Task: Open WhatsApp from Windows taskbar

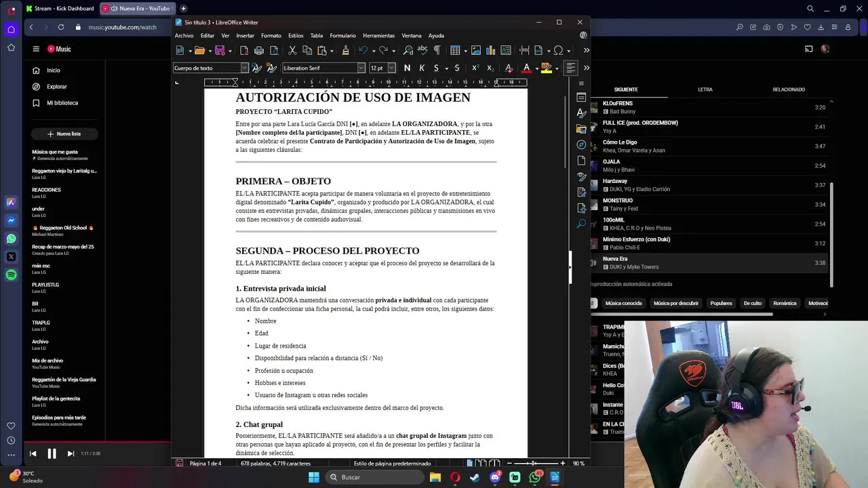Action: point(535,477)
